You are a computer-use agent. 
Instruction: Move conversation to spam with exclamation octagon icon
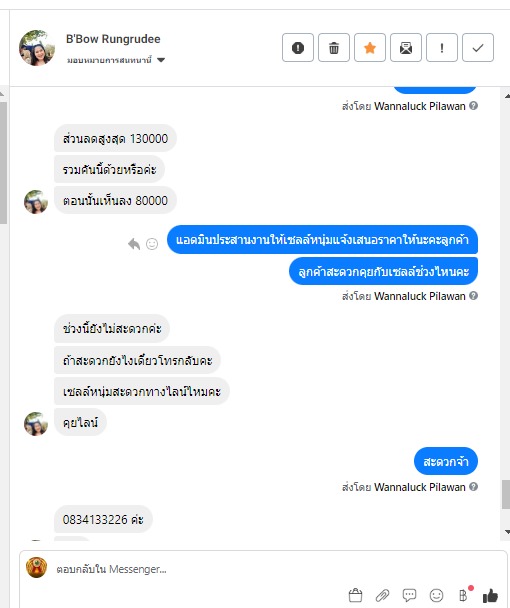297,48
